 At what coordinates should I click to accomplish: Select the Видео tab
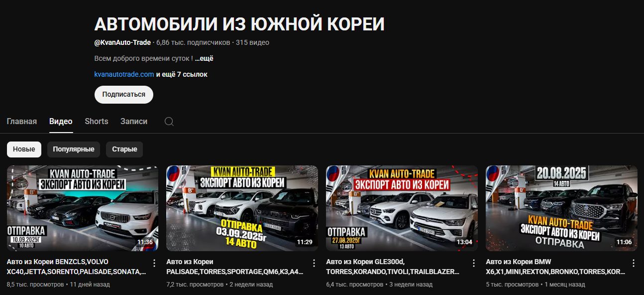61,122
